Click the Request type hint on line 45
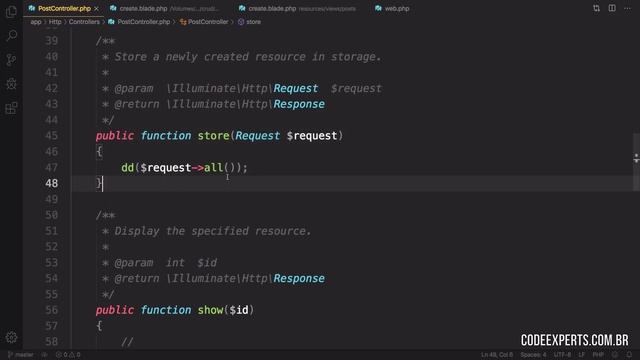 point(258,136)
